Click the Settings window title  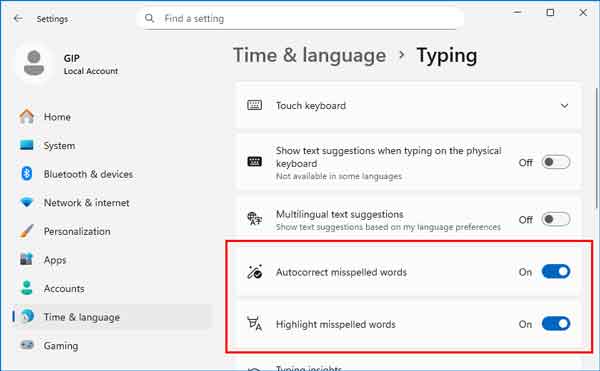[x=52, y=19]
